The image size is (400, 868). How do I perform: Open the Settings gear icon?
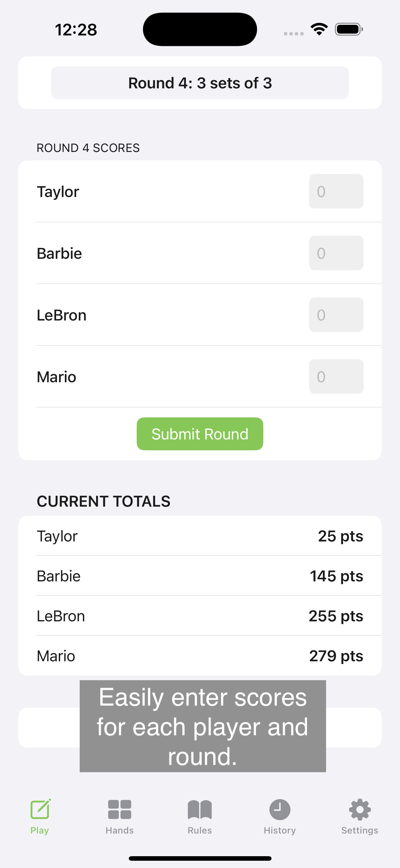359,809
